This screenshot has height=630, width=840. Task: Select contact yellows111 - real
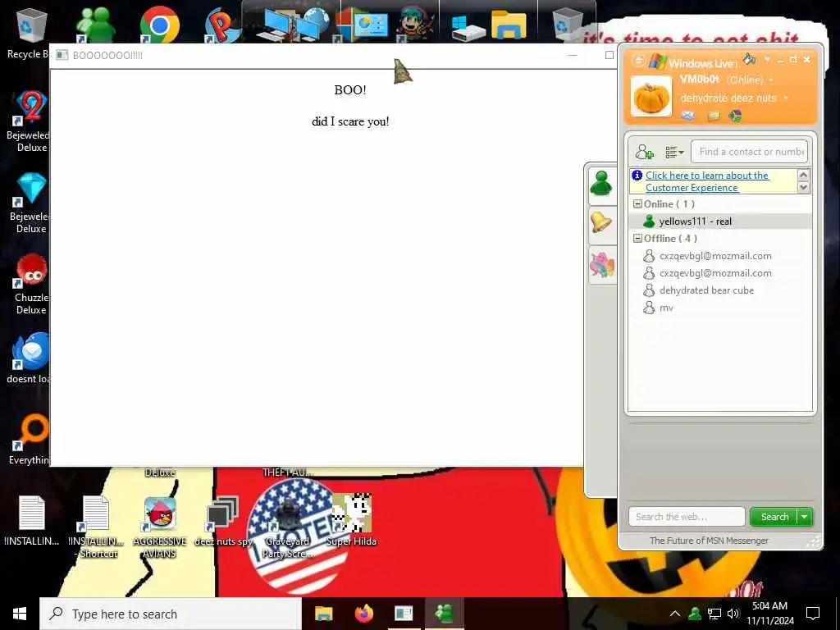click(720, 221)
